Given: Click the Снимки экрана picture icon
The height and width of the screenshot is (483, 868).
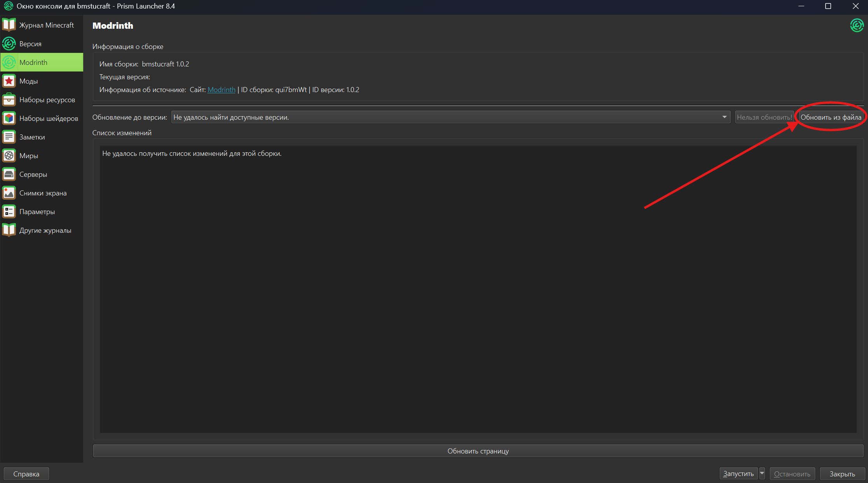Looking at the screenshot, I should pos(9,193).
